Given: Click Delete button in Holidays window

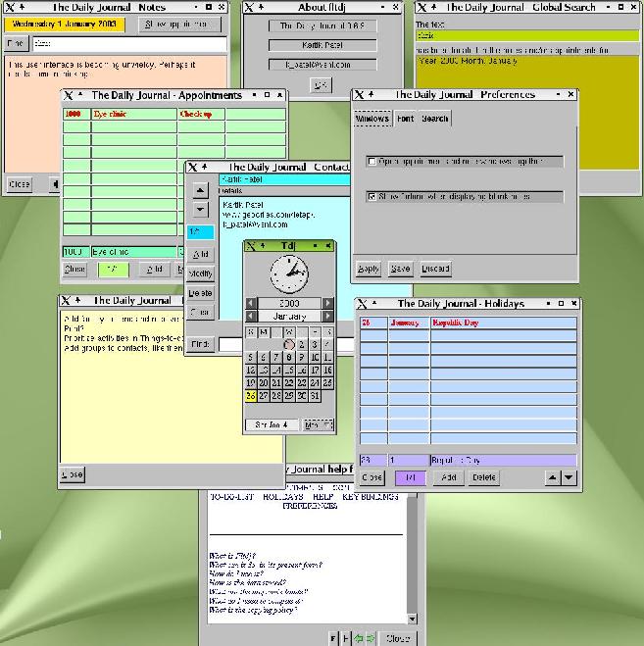Looking at the screenshot, I should pyautogui.click(x=484, y=477).
